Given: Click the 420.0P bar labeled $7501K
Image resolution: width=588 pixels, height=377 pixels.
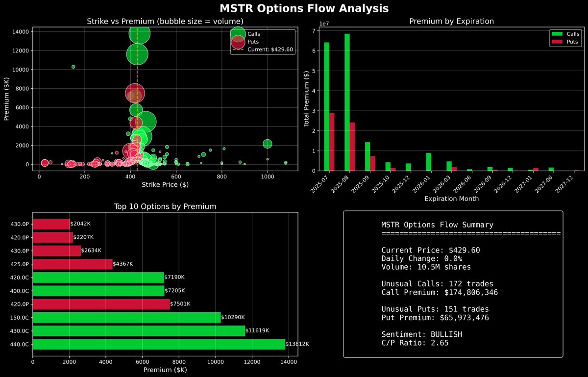Looking at the screenshot, I should coord(101,304).
